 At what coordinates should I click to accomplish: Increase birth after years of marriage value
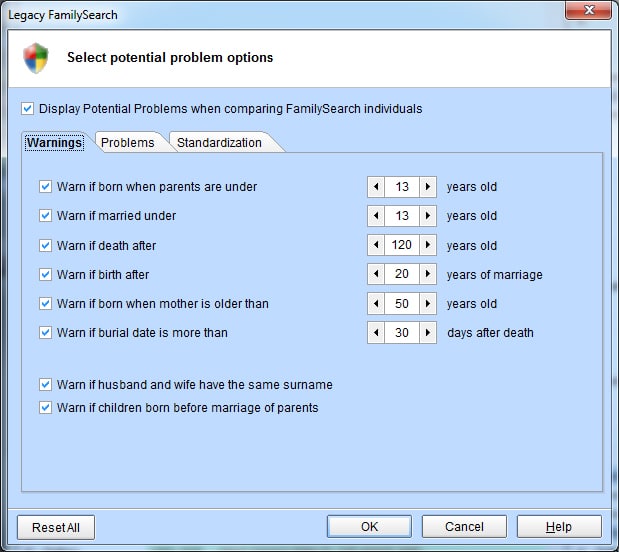click(x=428, y=274)
